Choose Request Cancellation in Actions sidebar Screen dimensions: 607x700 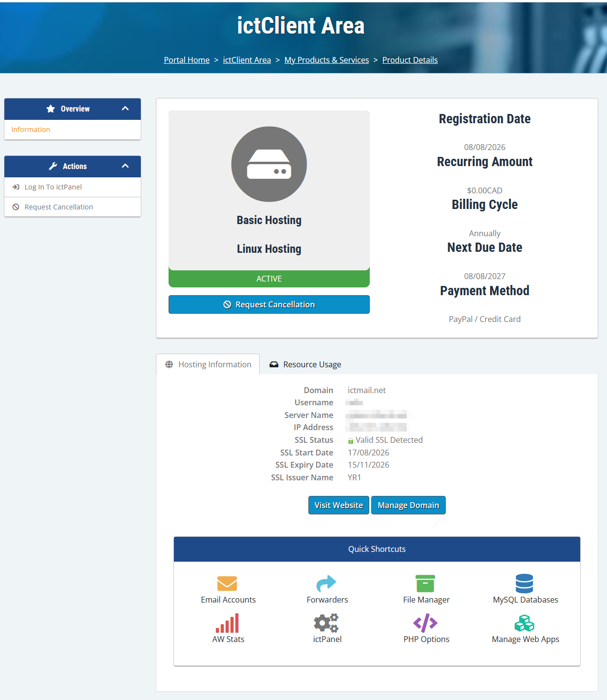73,207
